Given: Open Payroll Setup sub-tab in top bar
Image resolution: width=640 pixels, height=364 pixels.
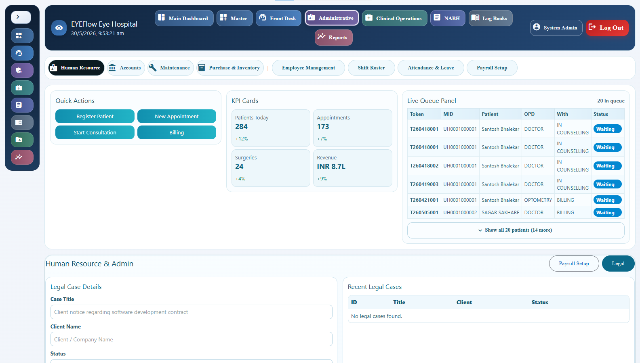Looking at the screenshot, I should pos(492,68).
